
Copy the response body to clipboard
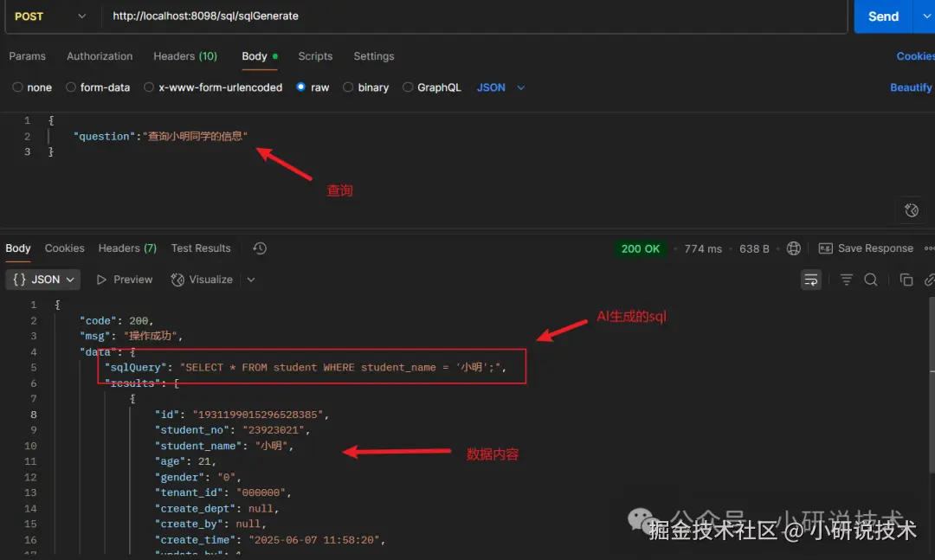pos(906,279)
